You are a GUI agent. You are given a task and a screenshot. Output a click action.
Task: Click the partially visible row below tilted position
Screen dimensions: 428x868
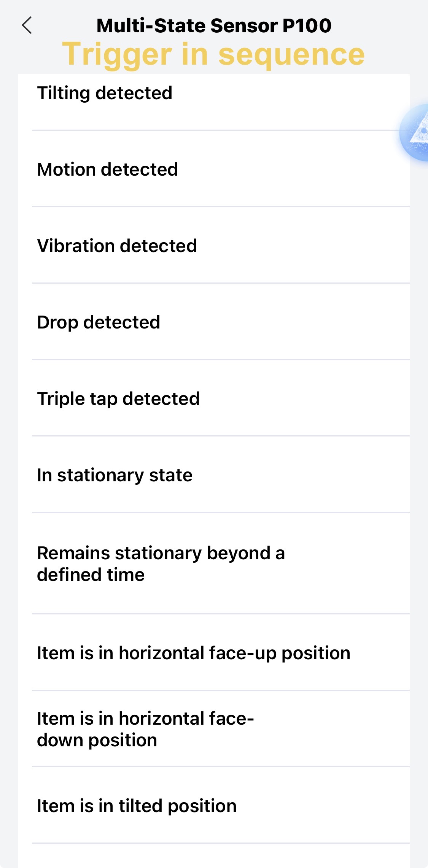(x=213, y=857)
